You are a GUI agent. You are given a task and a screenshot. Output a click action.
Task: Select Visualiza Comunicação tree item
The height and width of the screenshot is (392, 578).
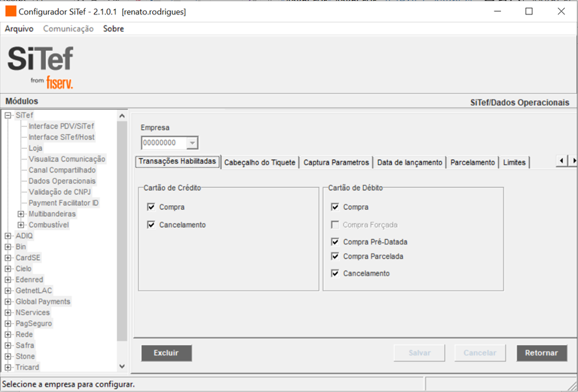pos(67,159)
